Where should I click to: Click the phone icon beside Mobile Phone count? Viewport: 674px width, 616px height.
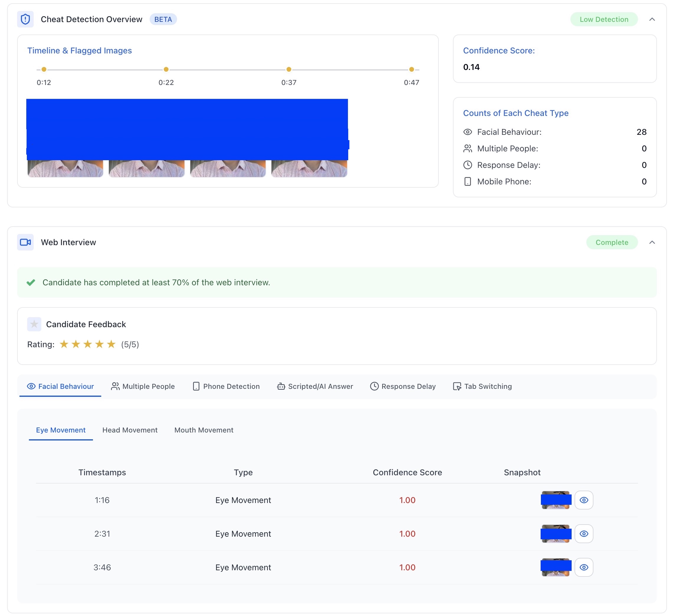point(468,181)
